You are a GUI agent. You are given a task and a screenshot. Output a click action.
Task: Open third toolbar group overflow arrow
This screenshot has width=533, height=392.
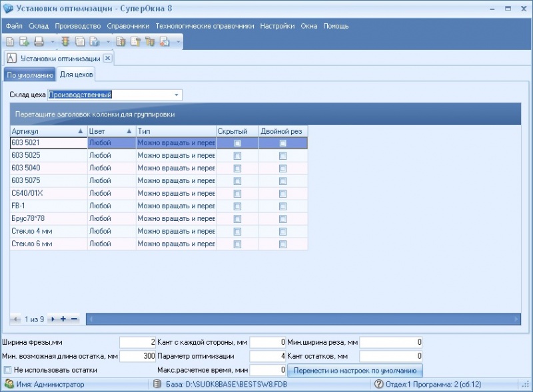(178, 42)
